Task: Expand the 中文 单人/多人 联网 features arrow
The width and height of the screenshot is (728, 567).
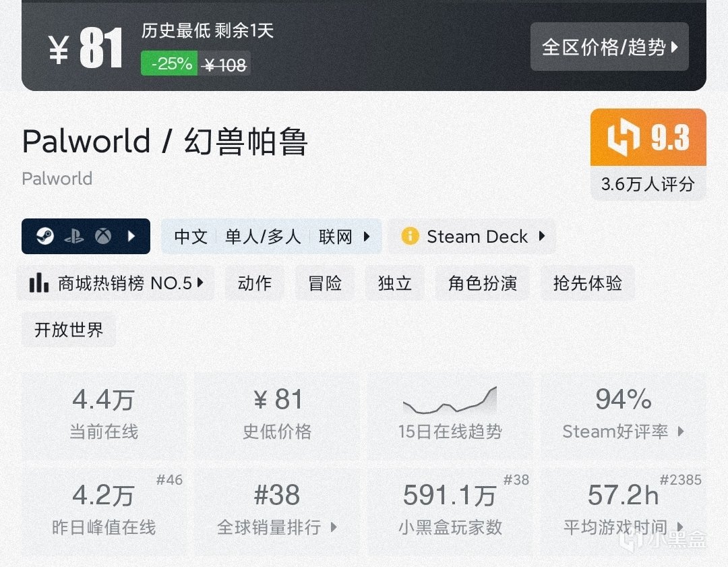Action: coord(366,237)
